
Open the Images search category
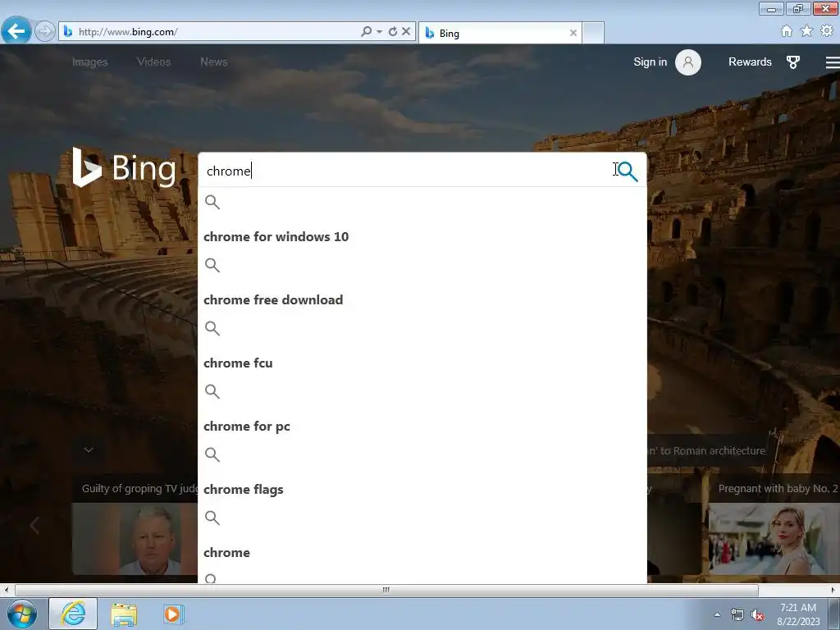[90, 62]
